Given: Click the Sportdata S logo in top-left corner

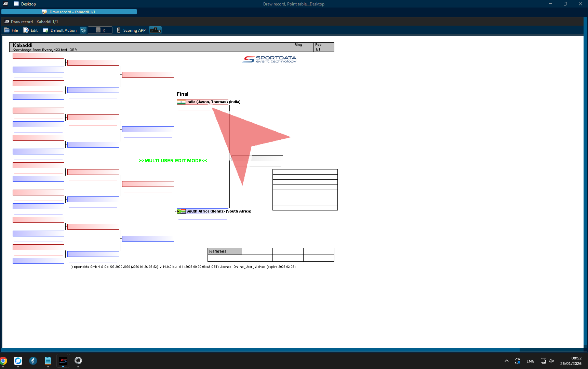Looking at the screenshot, I should tap(6, 4).
